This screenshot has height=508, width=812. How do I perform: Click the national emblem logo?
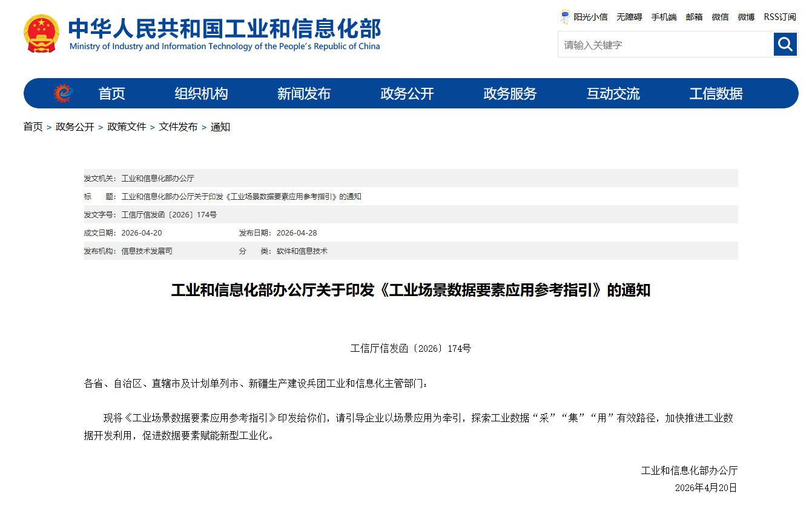[x=41, y=34]
